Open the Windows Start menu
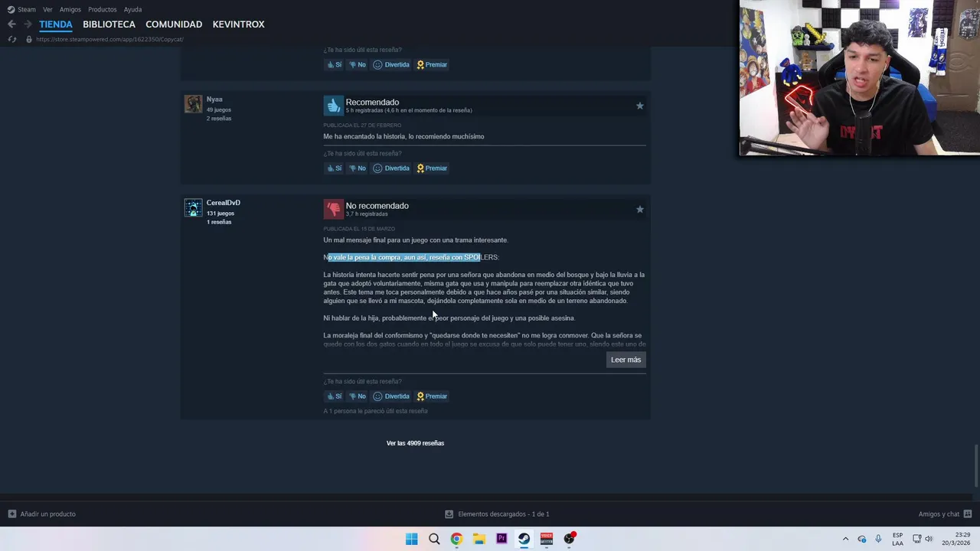This screenshot has width=980, height=551. (x=412, y=539)
